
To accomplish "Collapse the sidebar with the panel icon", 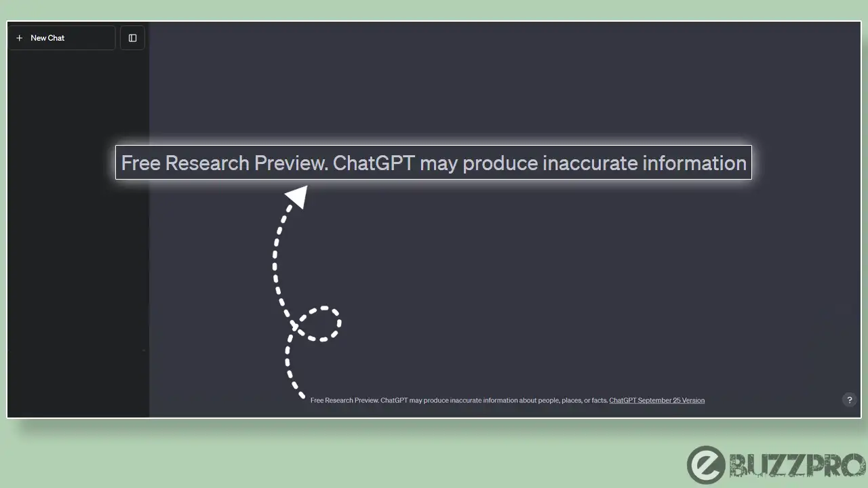I will point(132,38).
